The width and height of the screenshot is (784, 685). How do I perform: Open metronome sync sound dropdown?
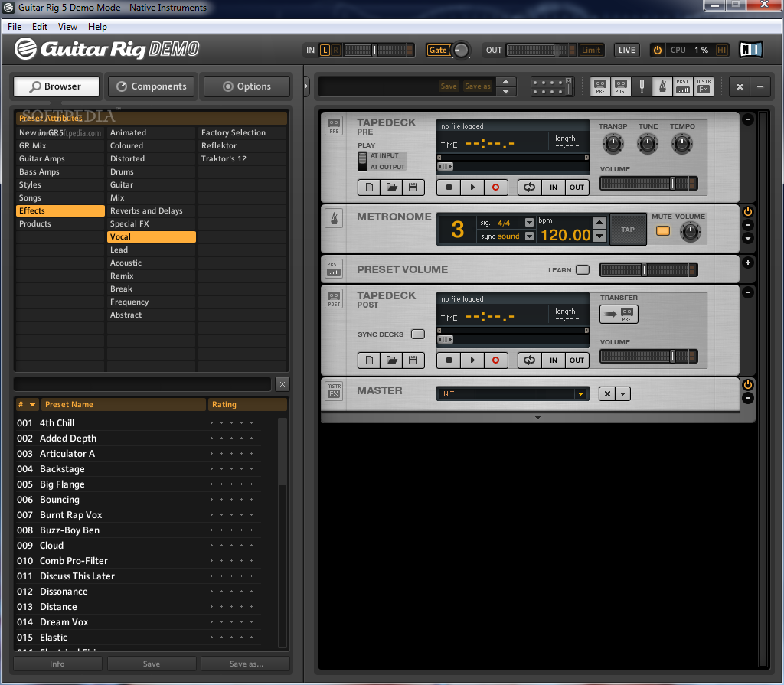coord(529,236)
